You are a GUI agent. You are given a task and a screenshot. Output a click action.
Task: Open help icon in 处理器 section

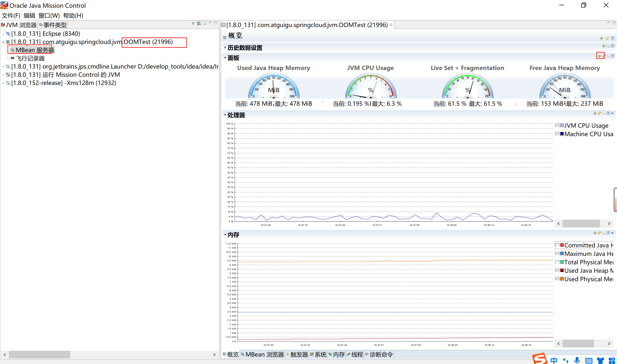click(608, 113)
